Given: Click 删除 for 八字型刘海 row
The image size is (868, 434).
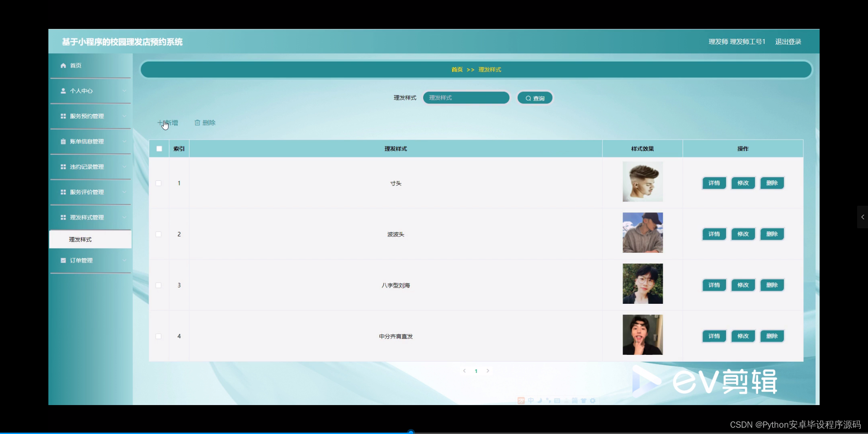Looking at the screenshot, I should [x=772, y=285].
